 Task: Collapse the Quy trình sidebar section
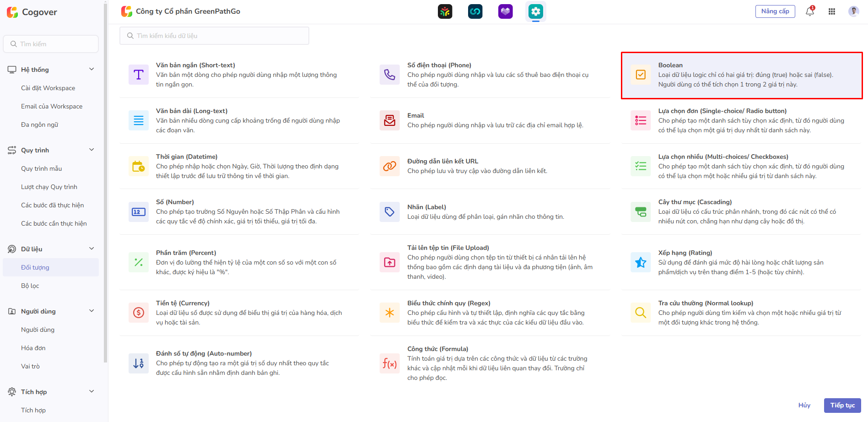pyautogui.click(x=92, y=150)
